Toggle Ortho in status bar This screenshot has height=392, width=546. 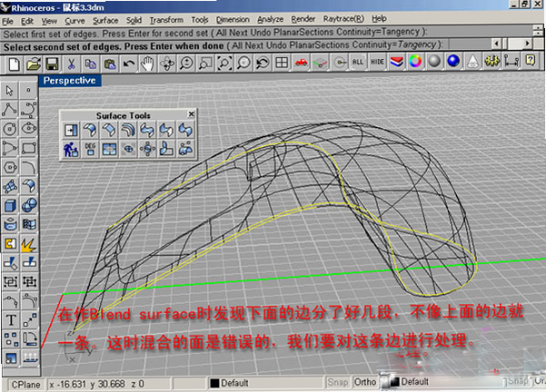(x=365, y=382)
